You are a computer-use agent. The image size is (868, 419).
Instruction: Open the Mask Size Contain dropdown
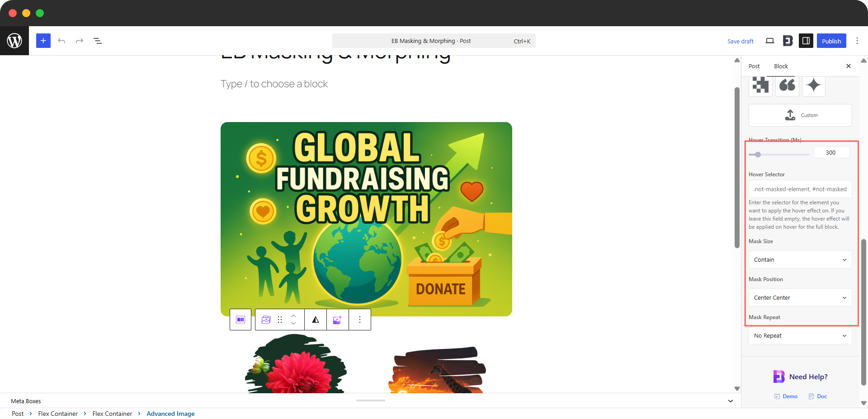tap(800, 259)
